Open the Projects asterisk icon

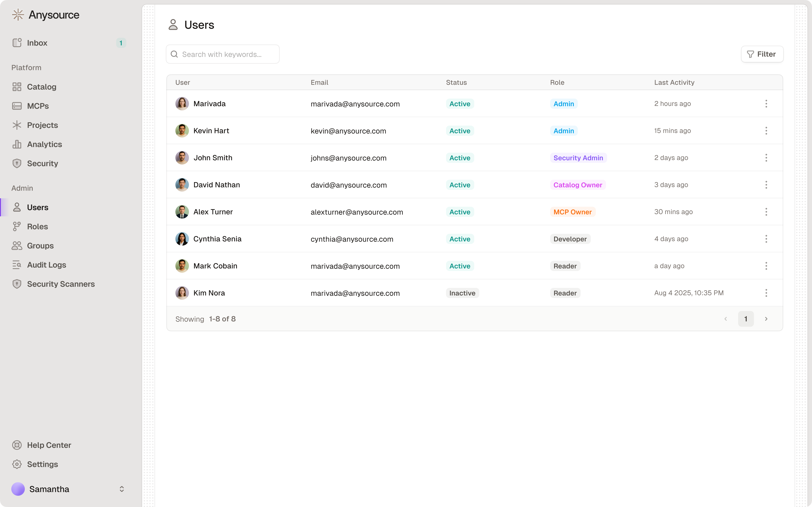[17, 125]
